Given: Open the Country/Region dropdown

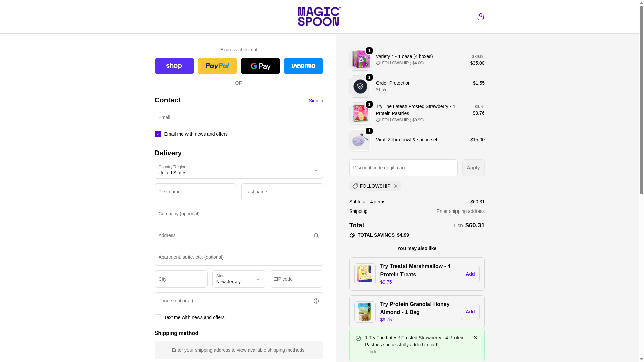Looking at the screenshot, I should 239,170.
